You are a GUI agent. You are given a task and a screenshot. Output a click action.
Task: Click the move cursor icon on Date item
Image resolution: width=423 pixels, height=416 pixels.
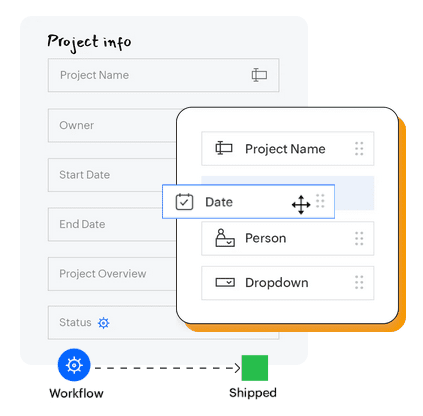pos(301,205)
